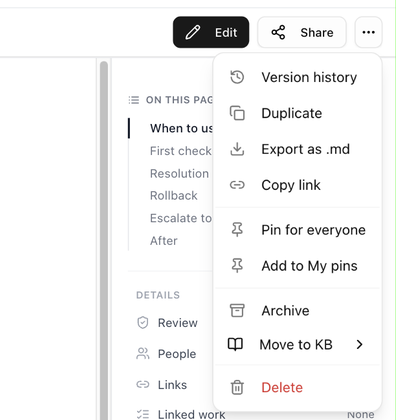
Task: Click the DETAILS section heading
Action: [x=158, y=295]
